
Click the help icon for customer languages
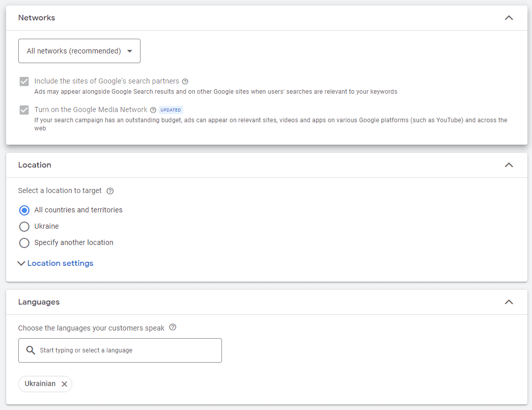pyautogui.click(x=173, y=327)
